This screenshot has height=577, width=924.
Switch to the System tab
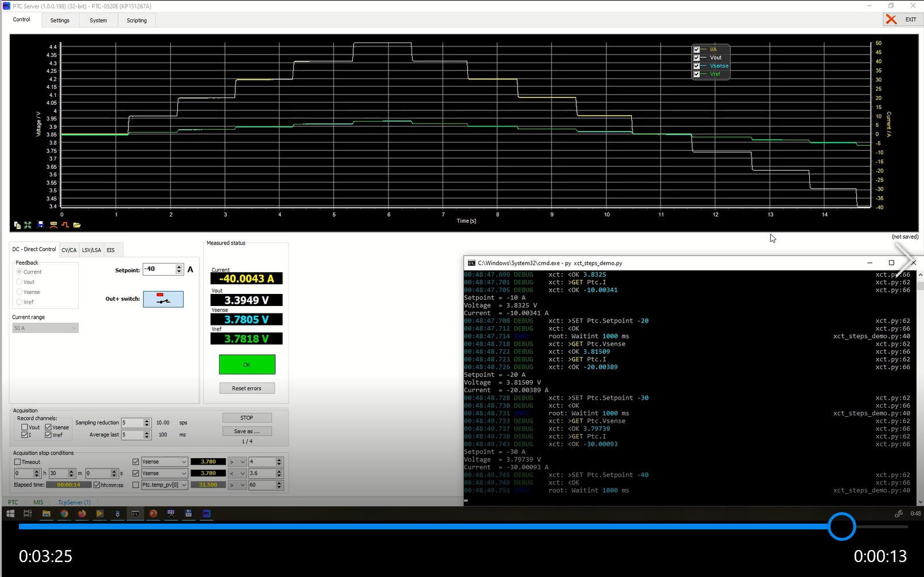[x=98, y=21]
